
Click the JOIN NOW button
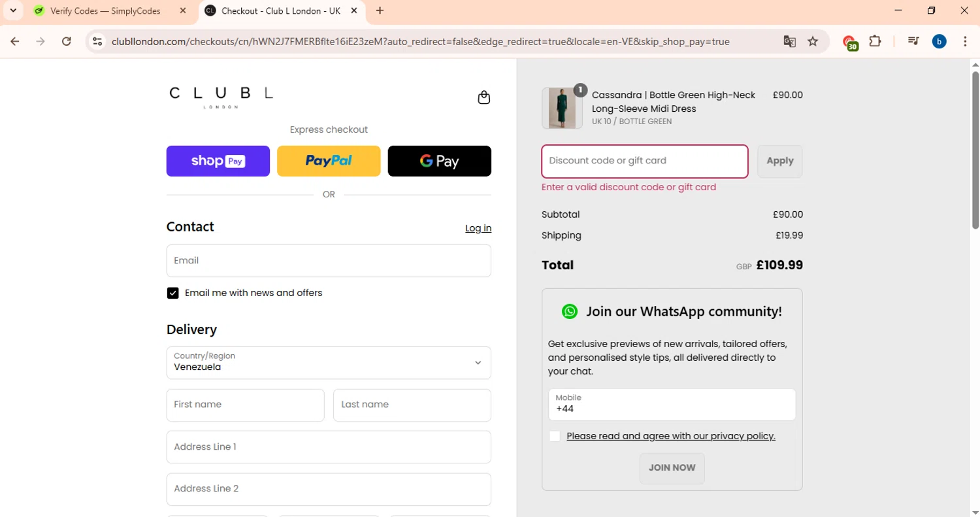pyautogui.click(x=672, y=468)
